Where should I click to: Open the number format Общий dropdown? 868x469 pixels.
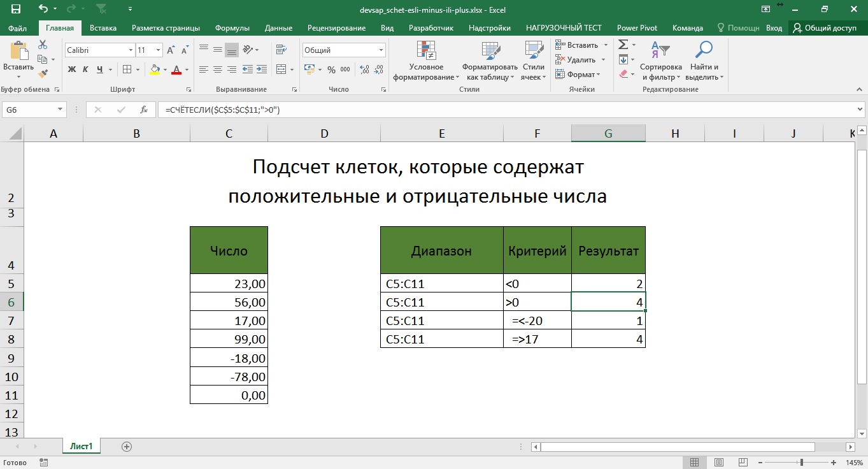(x=381, y=50)
